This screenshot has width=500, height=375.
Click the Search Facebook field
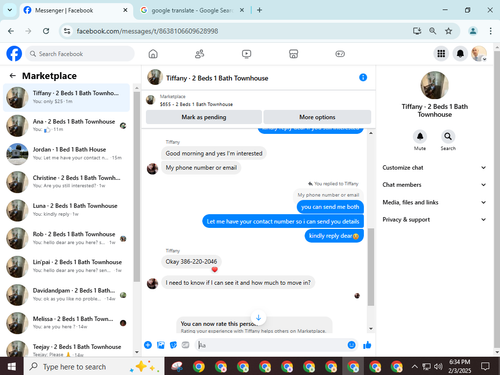click(80, 54)
